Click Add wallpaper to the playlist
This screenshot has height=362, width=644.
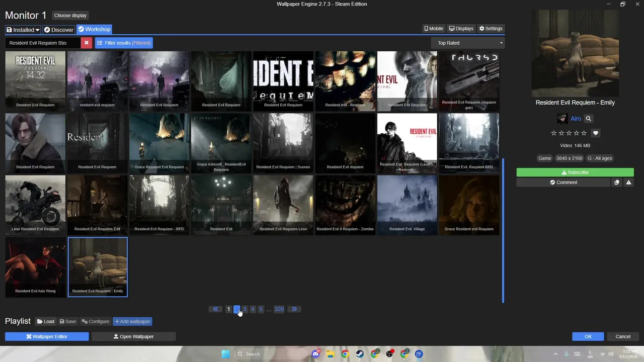click(132, 321)
